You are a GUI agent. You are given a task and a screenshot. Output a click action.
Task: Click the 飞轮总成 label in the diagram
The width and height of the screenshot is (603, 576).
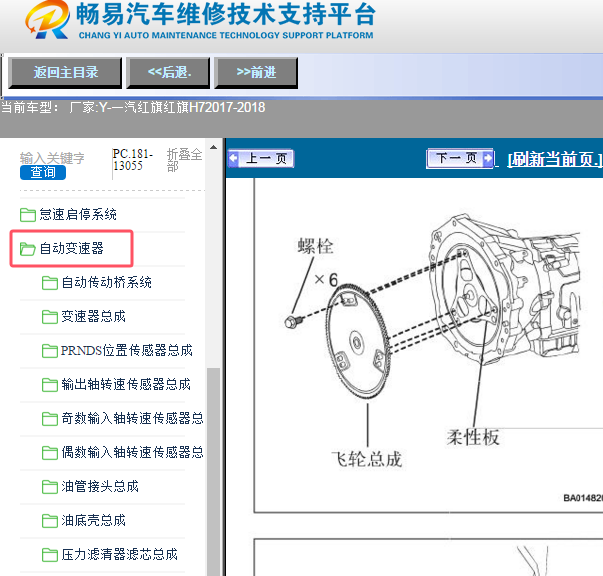coord(367,459)
